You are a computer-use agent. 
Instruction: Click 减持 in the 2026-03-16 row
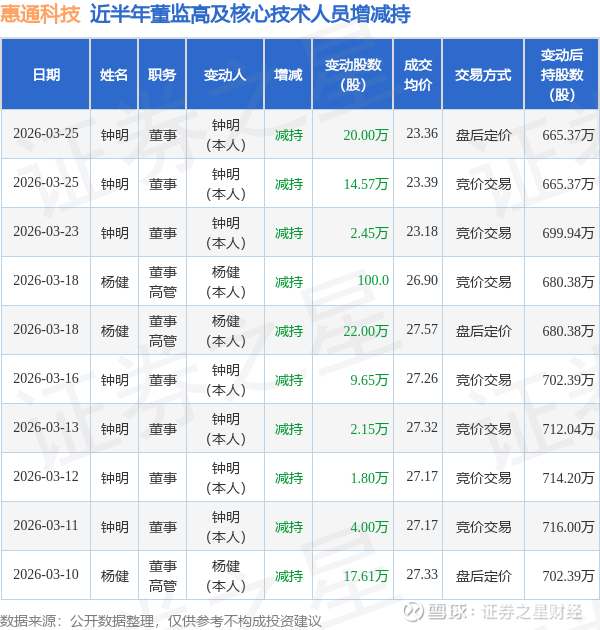[289, 380]
